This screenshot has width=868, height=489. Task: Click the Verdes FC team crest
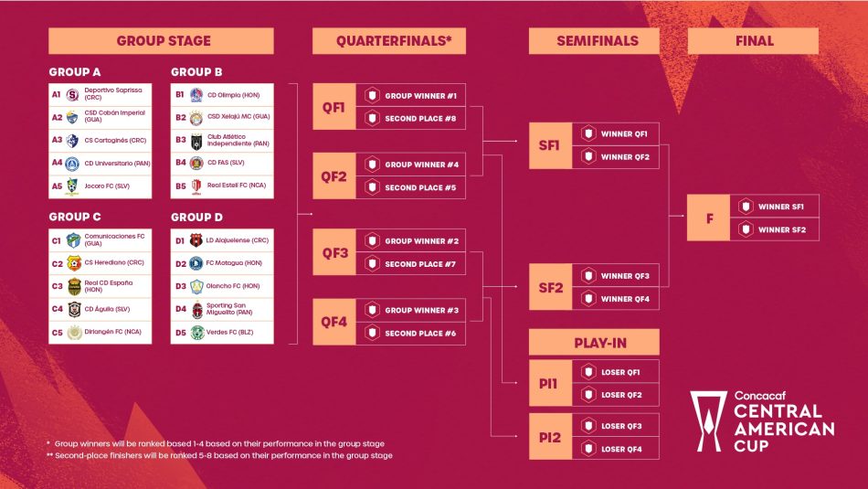pos(196,333)
